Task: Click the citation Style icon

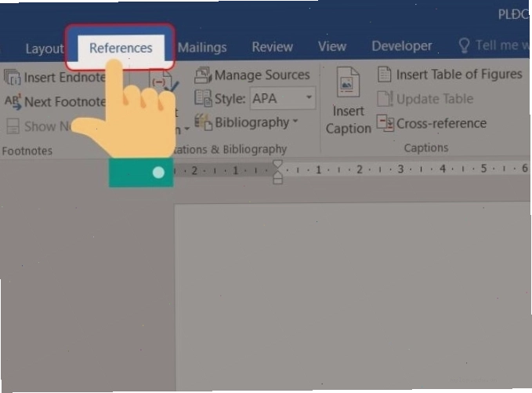Action: pyautogui.click(x=203, y=99)
